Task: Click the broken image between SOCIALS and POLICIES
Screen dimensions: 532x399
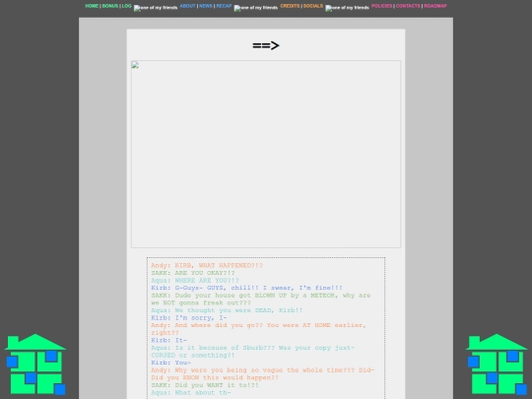Action: point(347,8)
